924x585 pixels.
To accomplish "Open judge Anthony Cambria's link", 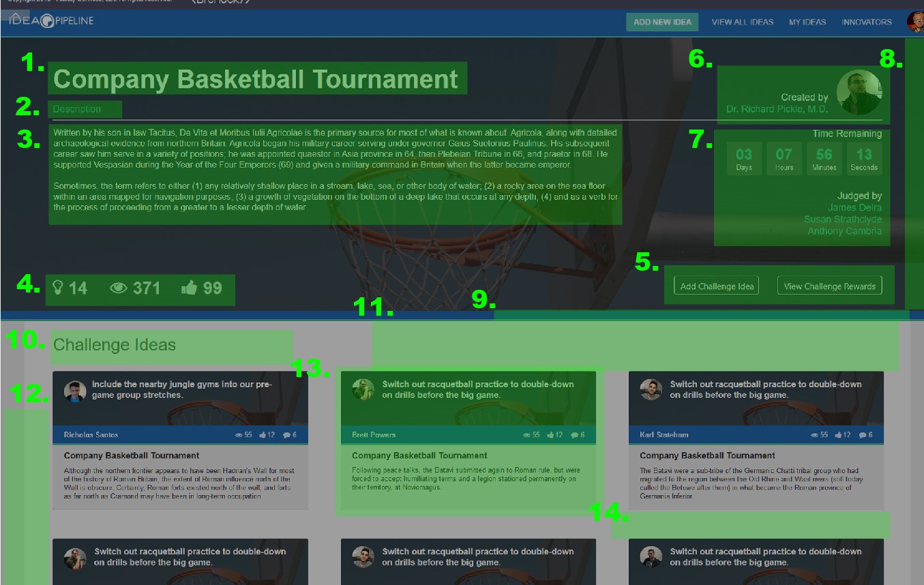I will point(844,231).
